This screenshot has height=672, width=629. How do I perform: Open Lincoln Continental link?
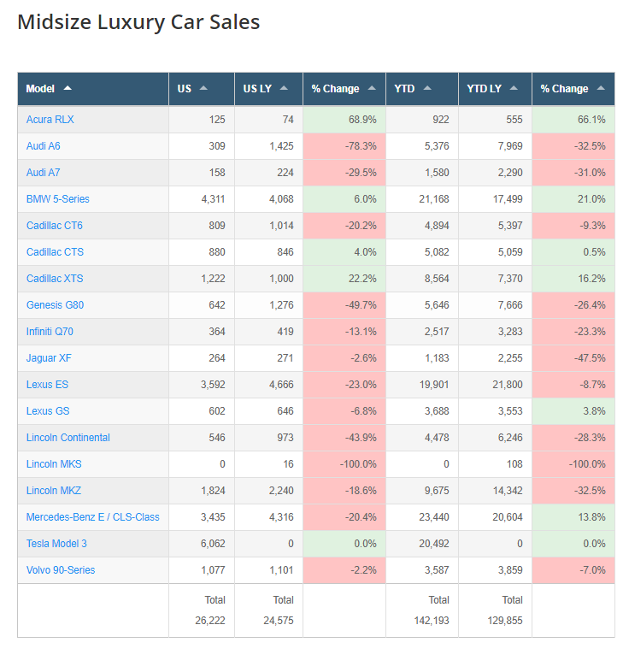click(x=68, y=438)
